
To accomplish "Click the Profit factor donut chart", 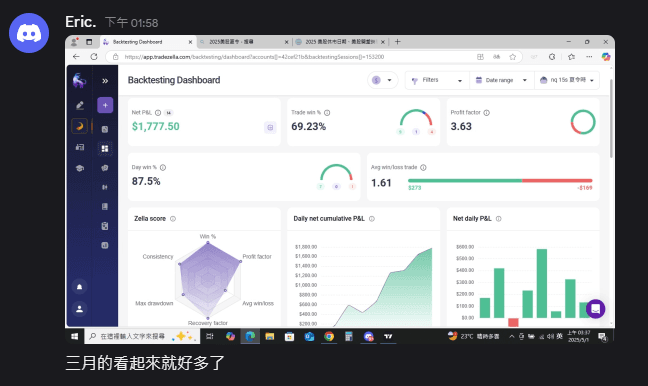I will pyautogui.click(x=583, y=122).
